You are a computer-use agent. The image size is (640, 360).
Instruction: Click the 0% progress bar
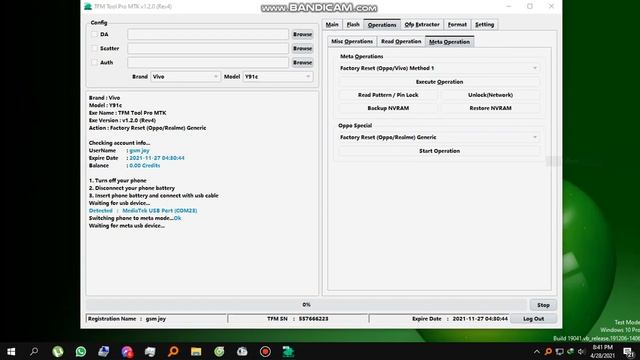coord(306,305)
